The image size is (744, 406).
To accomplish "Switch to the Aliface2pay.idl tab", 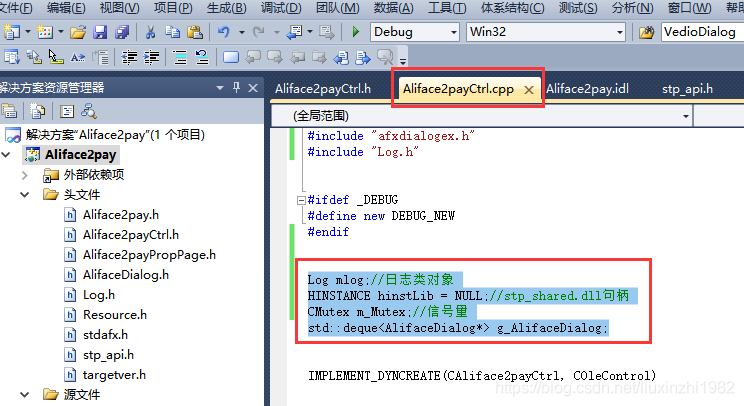I will coord(587,89).
